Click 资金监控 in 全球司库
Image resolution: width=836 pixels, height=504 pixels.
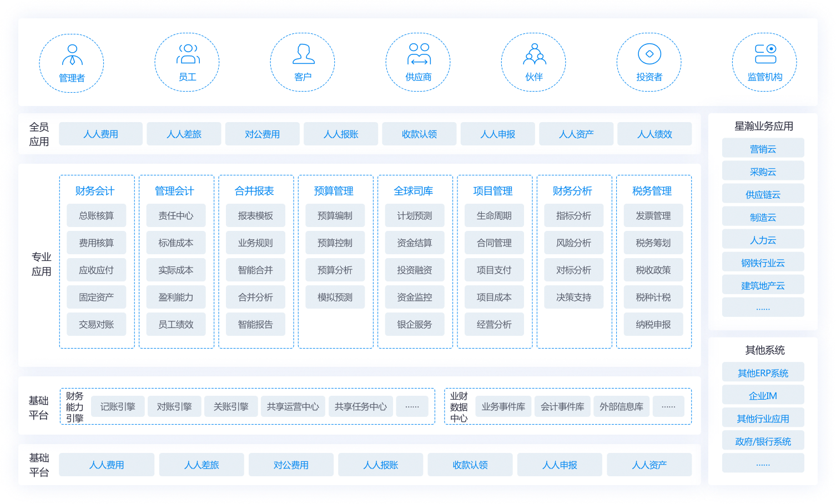(415, 297)
